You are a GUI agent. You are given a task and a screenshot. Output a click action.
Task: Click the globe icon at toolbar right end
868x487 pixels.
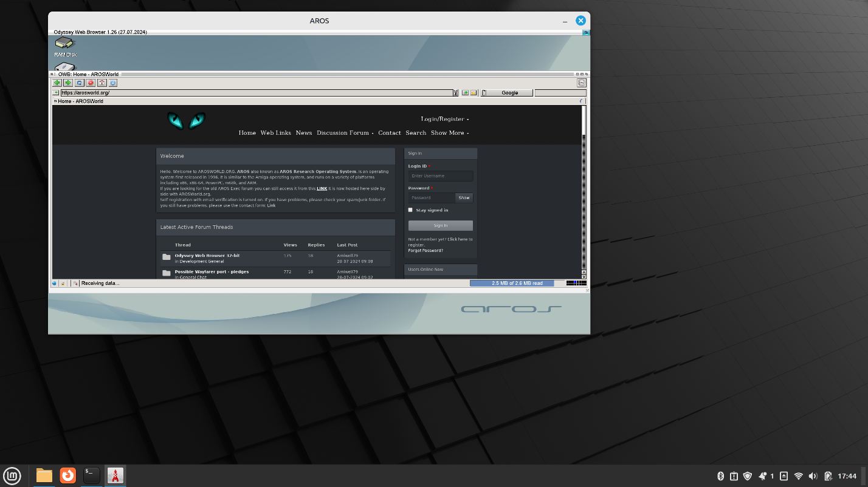pyautogui.click(x=581, y=83)
